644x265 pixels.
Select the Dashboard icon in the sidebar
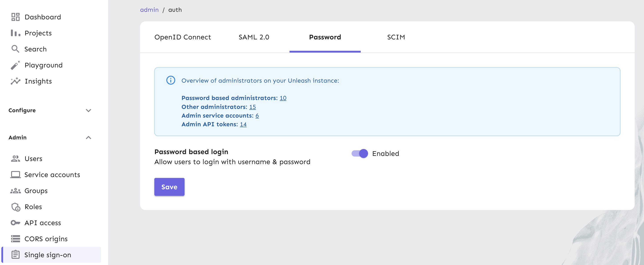coord(16,17)
